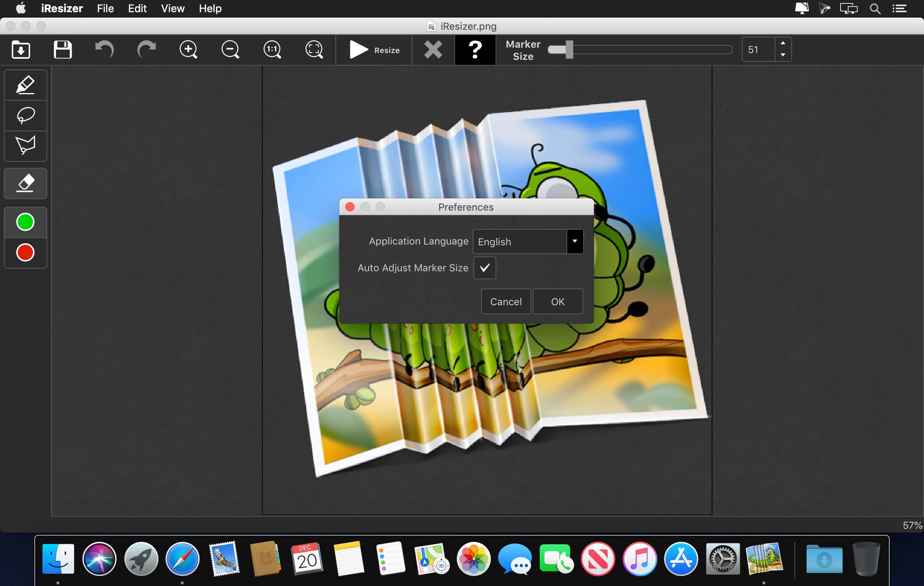Open the Edit menu

[x=137, y=8]
